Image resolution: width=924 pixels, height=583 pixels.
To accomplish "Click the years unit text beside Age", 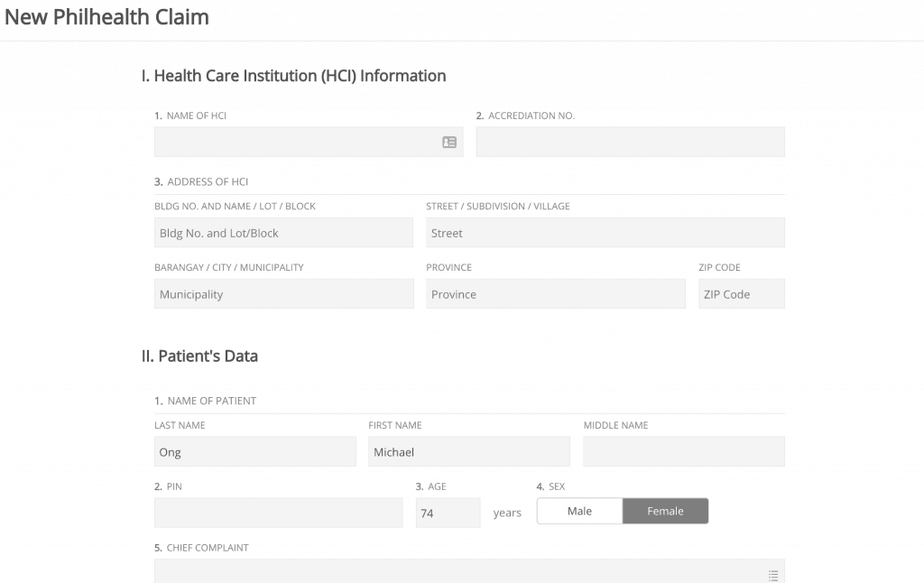I will coord(507,513).
